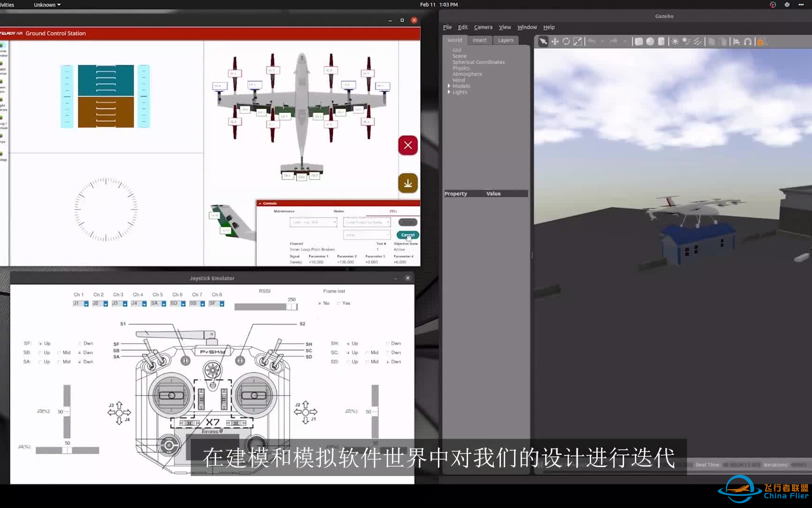
Task: Select Physics in Gazebo World tree
Action: click(x=461, y=68)
